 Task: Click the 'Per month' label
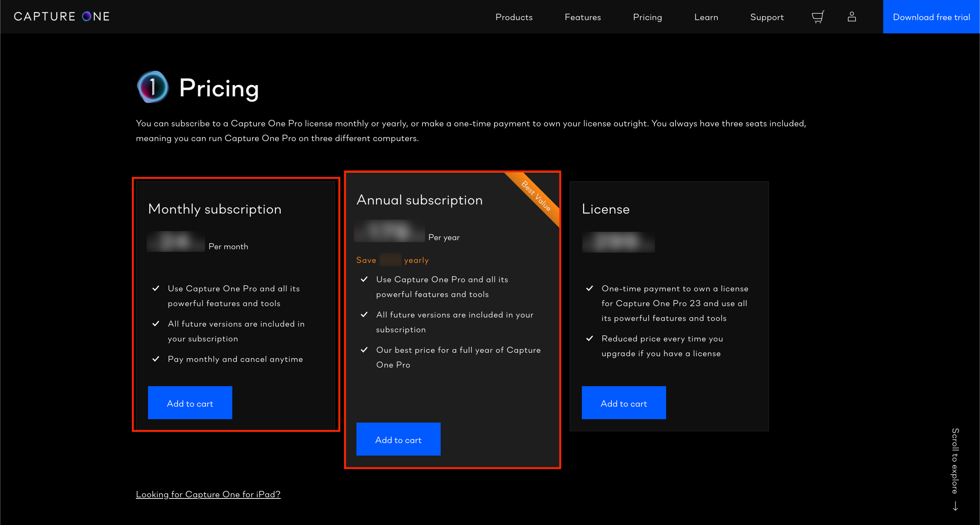point(228,246)
